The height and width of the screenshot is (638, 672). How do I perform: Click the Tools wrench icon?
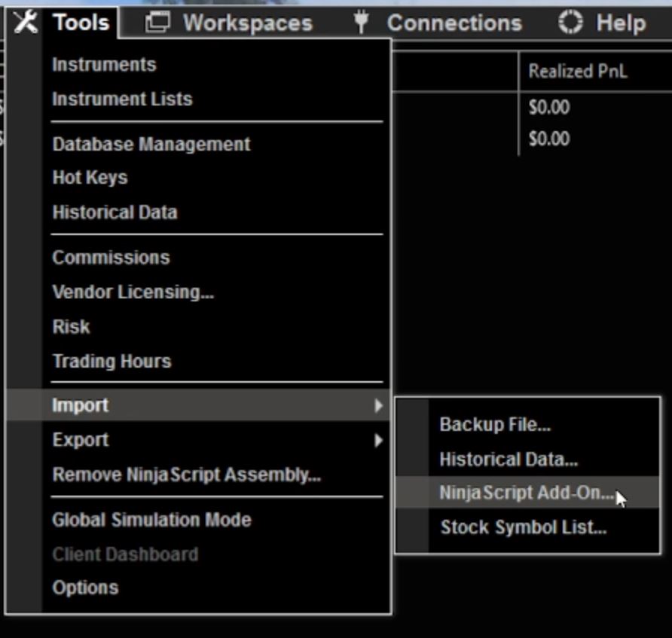26,21
